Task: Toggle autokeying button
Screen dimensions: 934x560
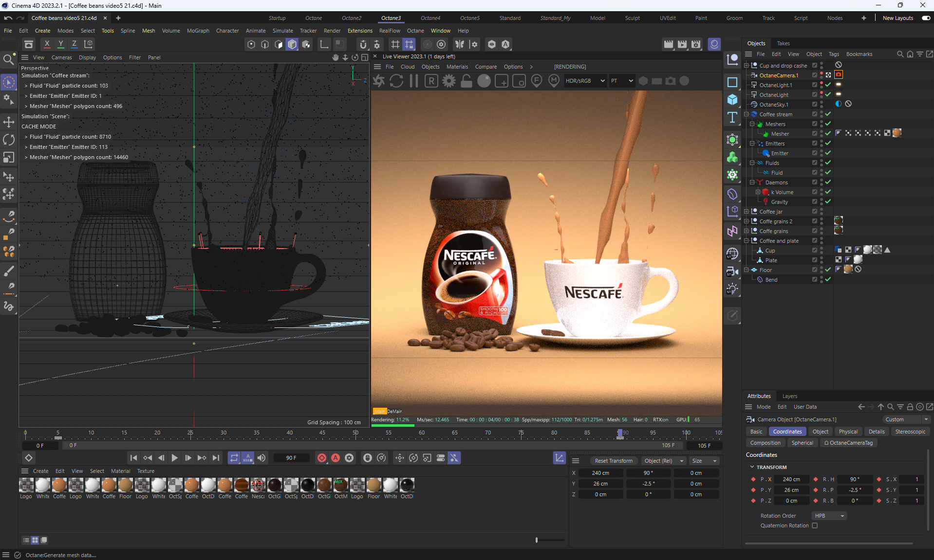Action: tap(336, 458)
